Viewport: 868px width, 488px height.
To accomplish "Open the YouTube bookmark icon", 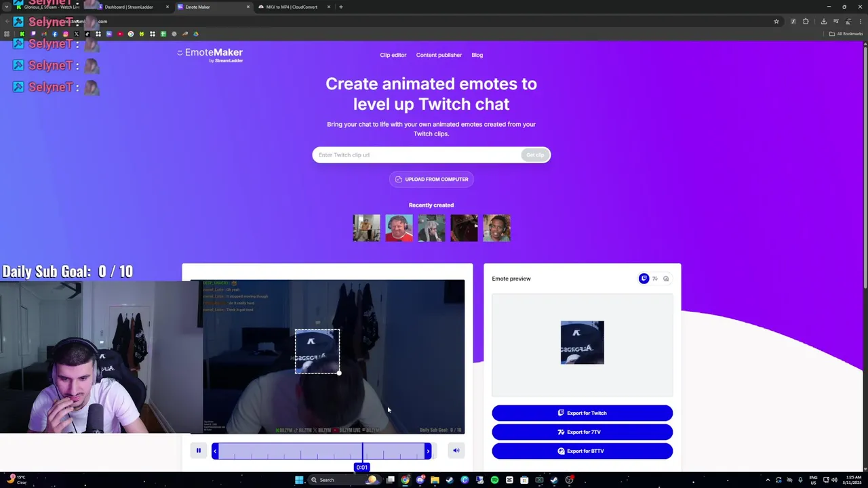I will [120, 34].
